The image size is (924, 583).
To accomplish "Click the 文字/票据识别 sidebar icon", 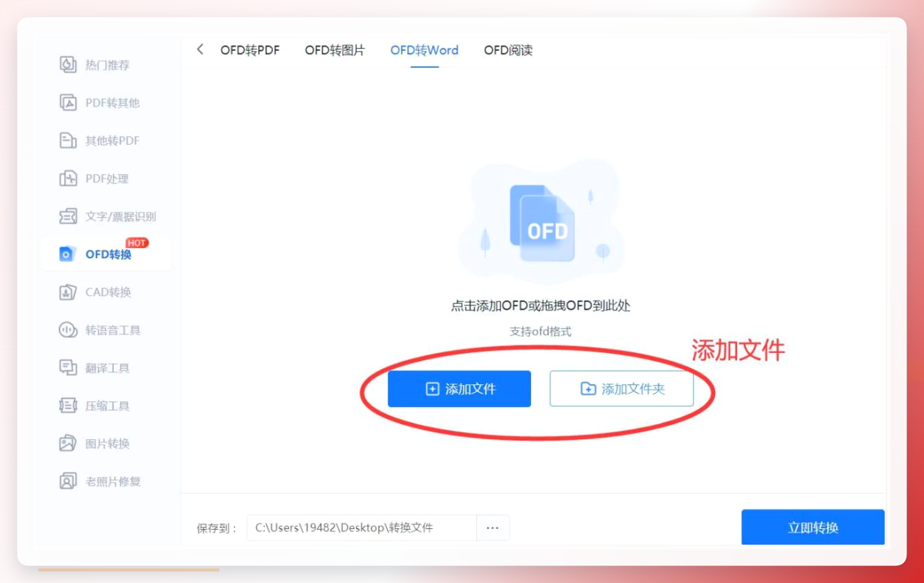I will coord(68,216).
